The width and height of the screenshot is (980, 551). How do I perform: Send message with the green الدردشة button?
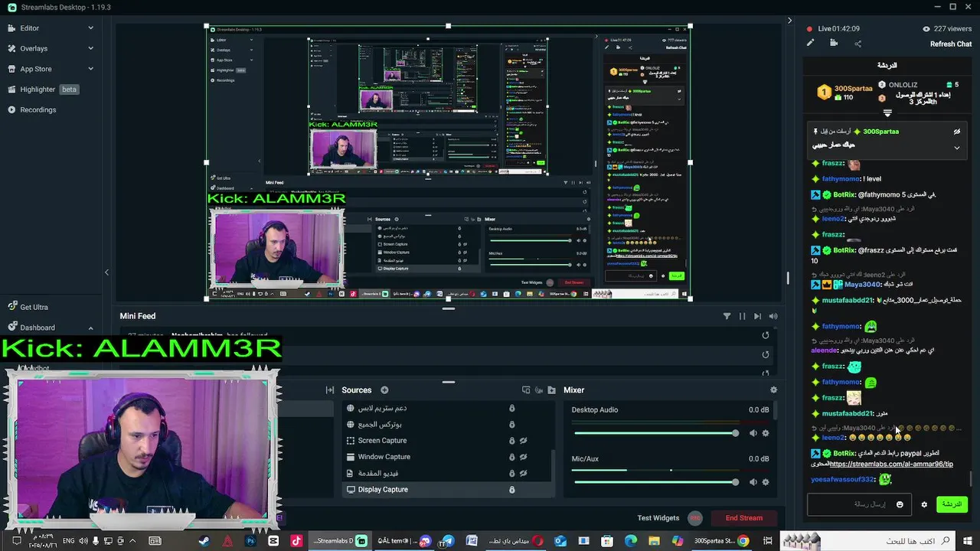click(x=952, y=504)
